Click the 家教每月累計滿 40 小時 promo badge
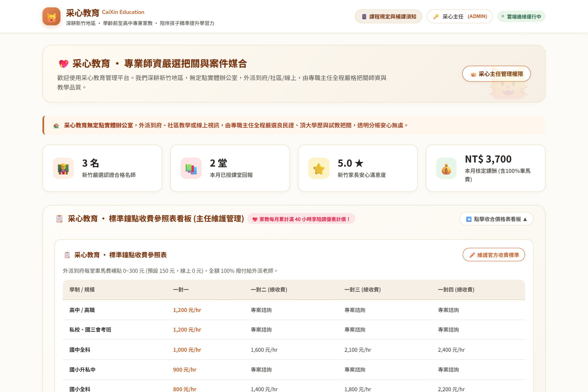This screenshot has height=392, width=588. coord(301,219)
